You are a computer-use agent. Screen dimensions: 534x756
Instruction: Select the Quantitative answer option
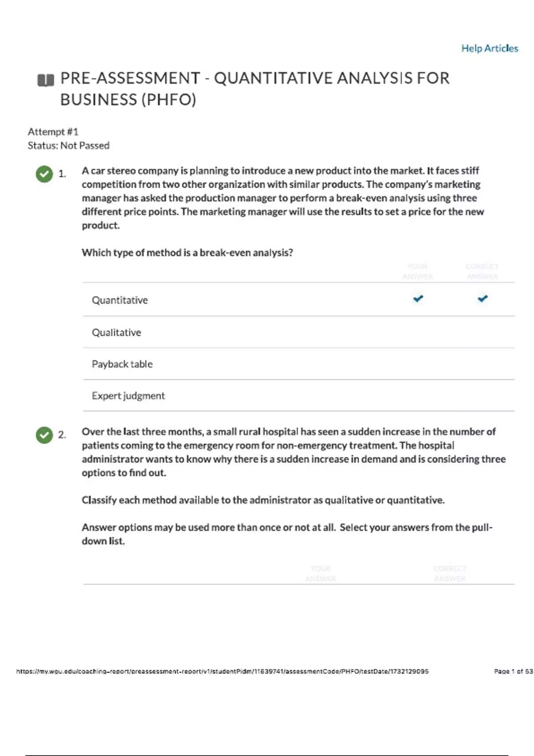(x=120, y=300)
